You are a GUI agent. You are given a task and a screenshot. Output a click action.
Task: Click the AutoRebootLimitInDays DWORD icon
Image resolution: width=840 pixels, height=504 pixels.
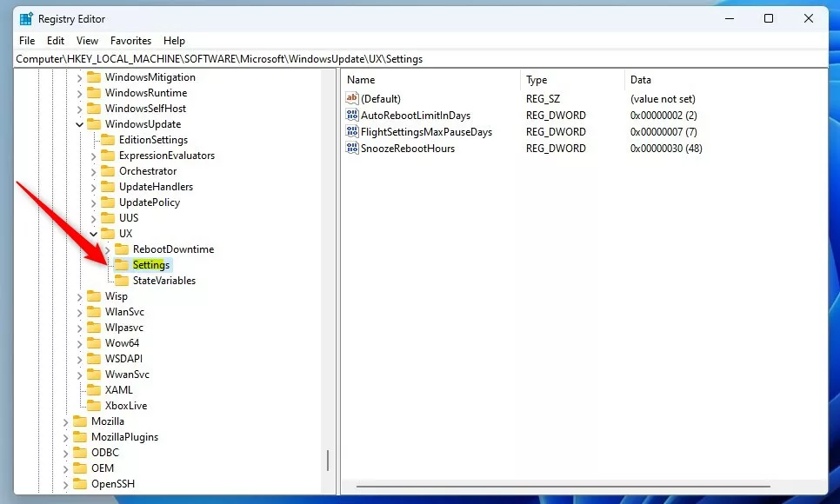tap(352, 115)
